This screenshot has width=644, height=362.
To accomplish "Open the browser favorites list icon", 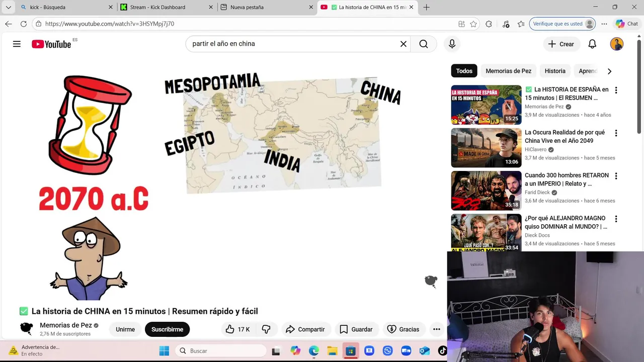I will (521, 24).
